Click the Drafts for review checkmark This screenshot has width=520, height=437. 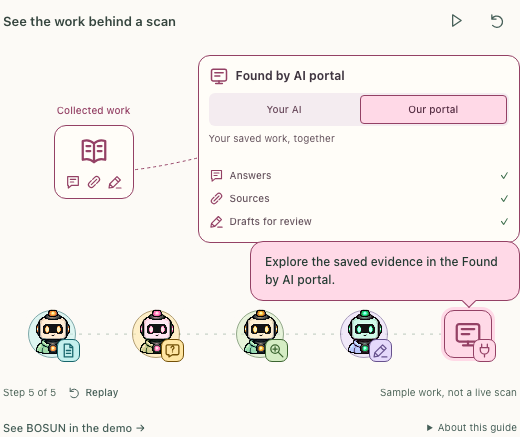pyautogui.click(x=504, y=221)
